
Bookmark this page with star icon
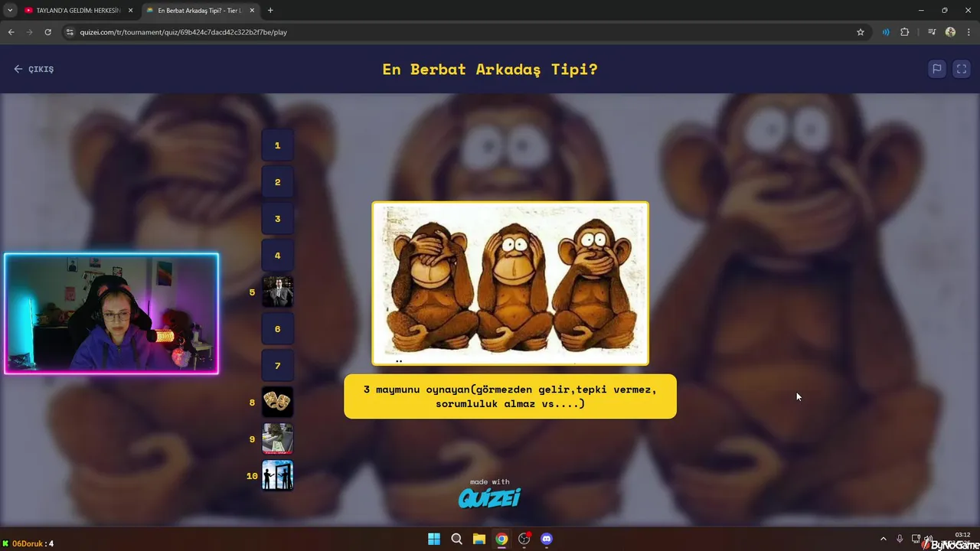coord(861,32)
